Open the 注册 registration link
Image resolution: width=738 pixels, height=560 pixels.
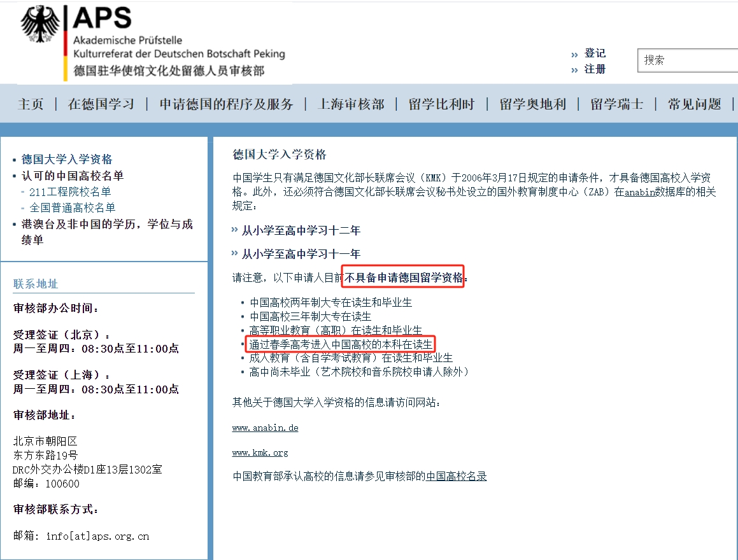click(x=593, y=69)
